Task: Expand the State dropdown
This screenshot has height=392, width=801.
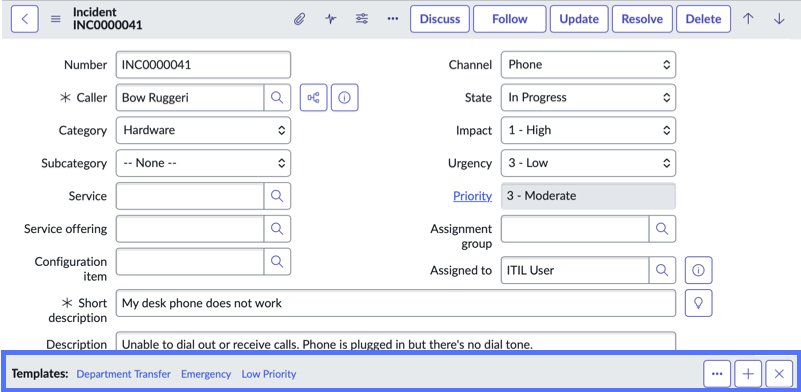Action: (x=588, y=98)
